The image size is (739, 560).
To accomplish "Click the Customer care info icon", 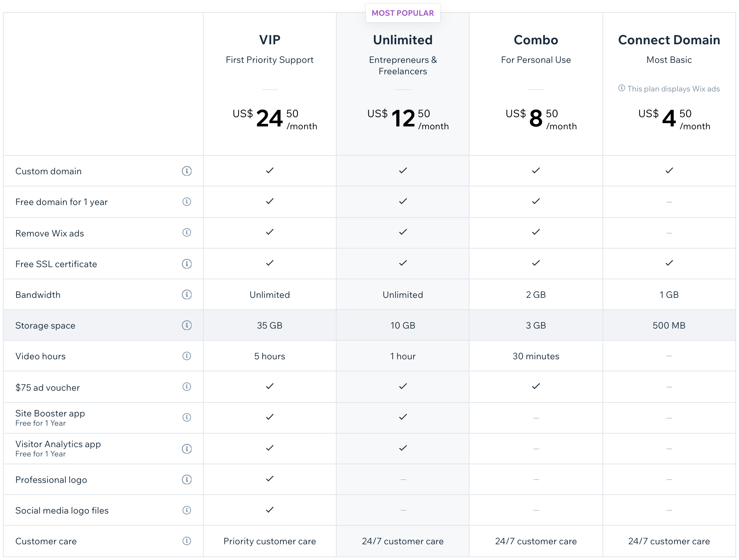I will [187, 541].
